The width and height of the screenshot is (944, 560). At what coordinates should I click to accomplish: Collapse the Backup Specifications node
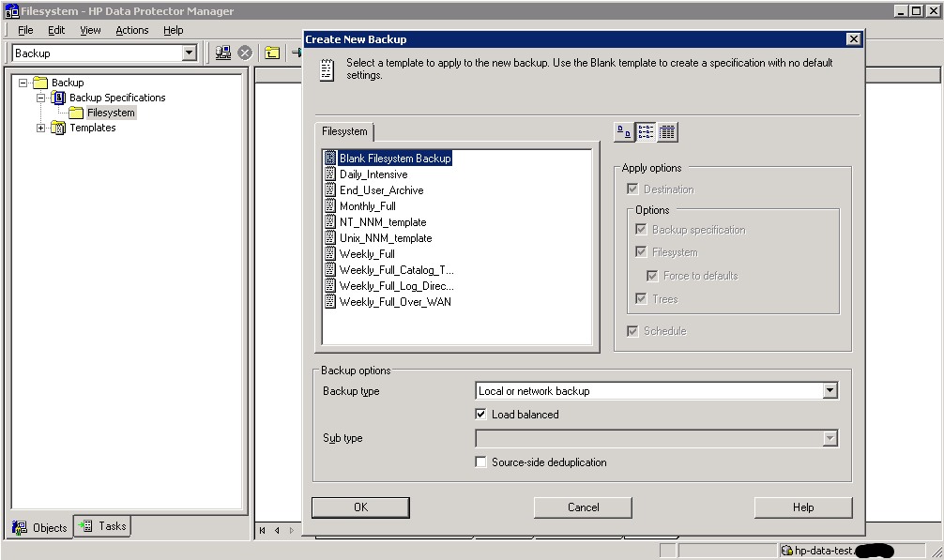[x=40, y=98]
